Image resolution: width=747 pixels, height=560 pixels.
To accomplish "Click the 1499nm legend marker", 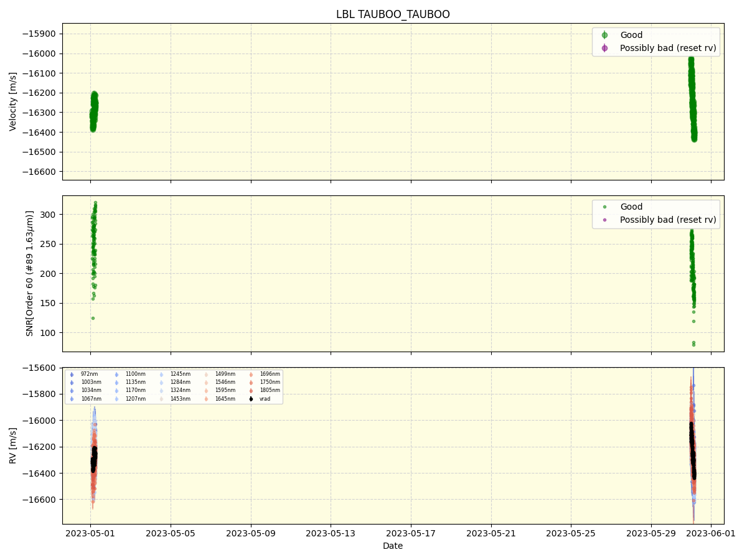I will (206, 375).
